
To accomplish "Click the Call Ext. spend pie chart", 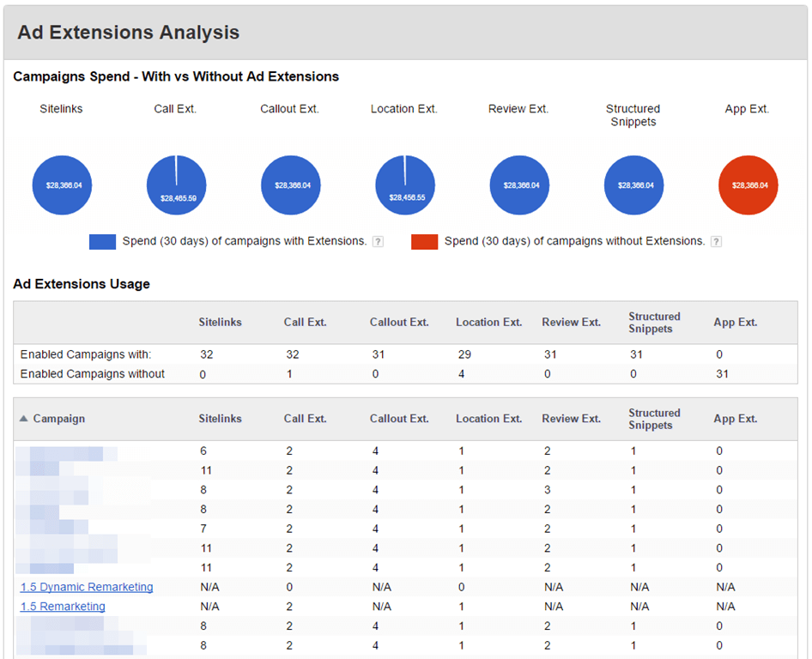I will [177, 185].
